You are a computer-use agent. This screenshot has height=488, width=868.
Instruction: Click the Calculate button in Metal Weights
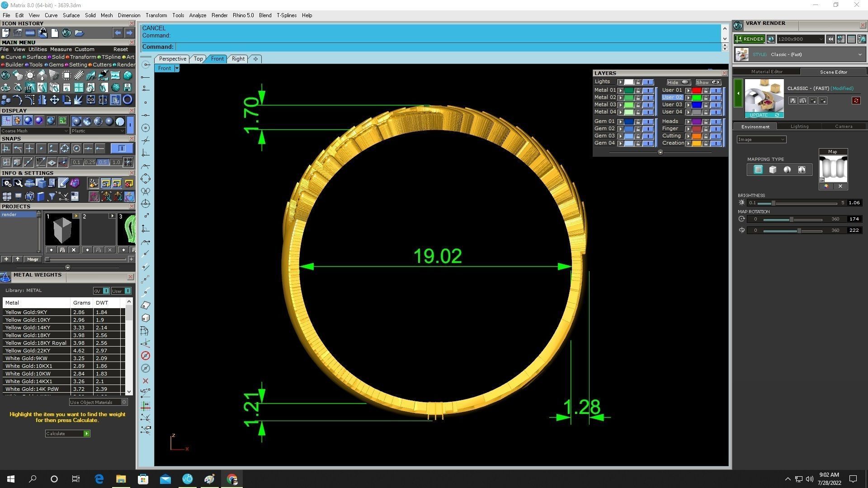pyautogui.click(x=67, y=434)
